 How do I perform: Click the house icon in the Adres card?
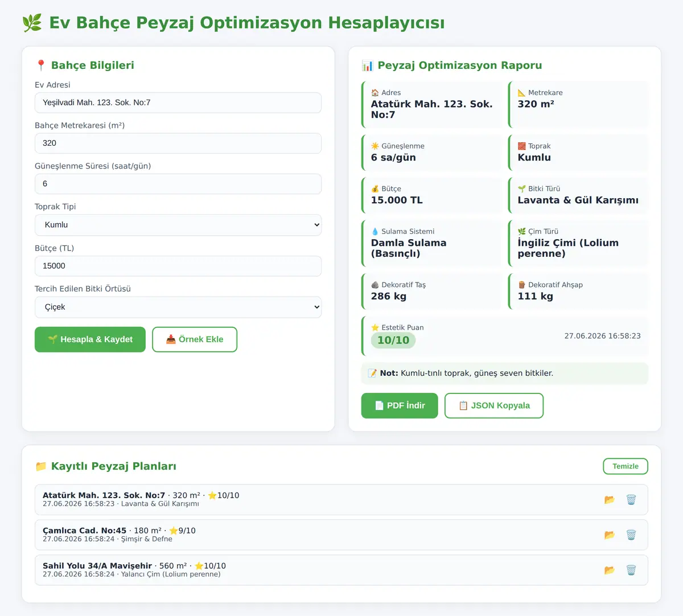(x=375, y=93)
